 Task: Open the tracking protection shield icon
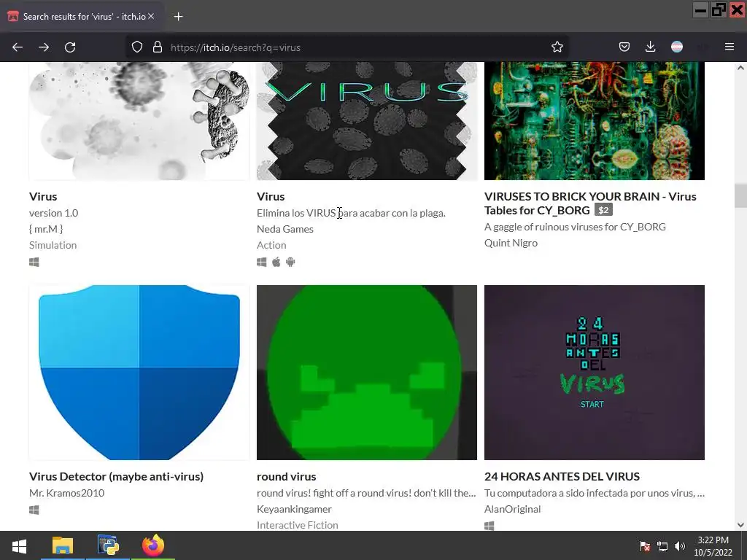137,47
